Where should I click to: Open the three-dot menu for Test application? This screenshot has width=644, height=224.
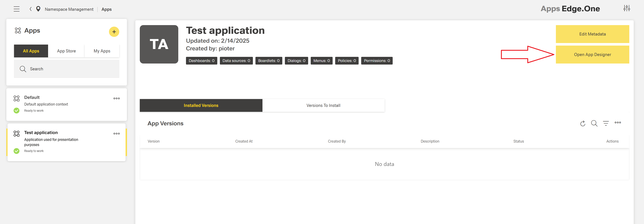(117, 134)
